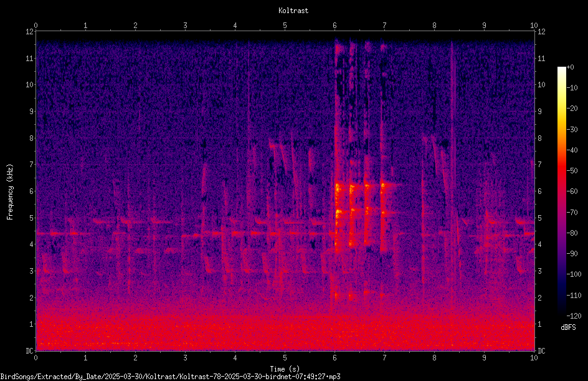Click the "12" tick on the right frequency axis
Viewport: 588px width, 381px height.
tap(541, 32)
